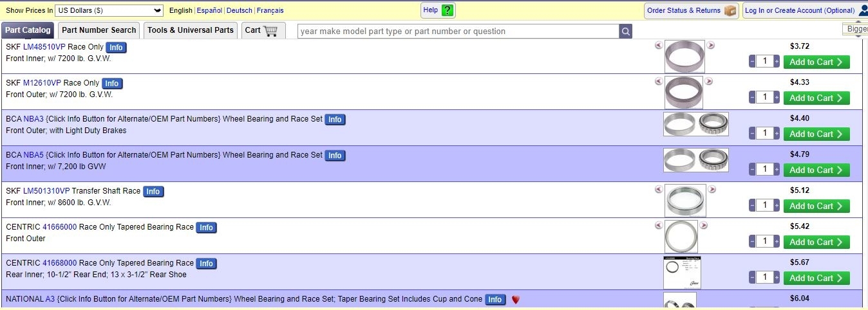Screen dimensions: 868x310
Task: Open Info for CENTRIC 41668000
Action: click(x=206, y=264)
